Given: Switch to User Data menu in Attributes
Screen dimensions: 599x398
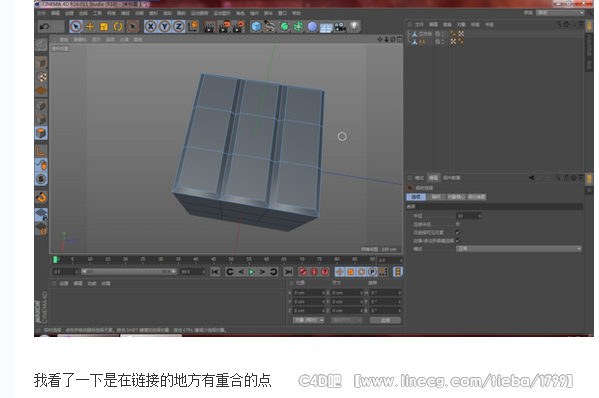Looking at the screenshot, I should 452,178.
